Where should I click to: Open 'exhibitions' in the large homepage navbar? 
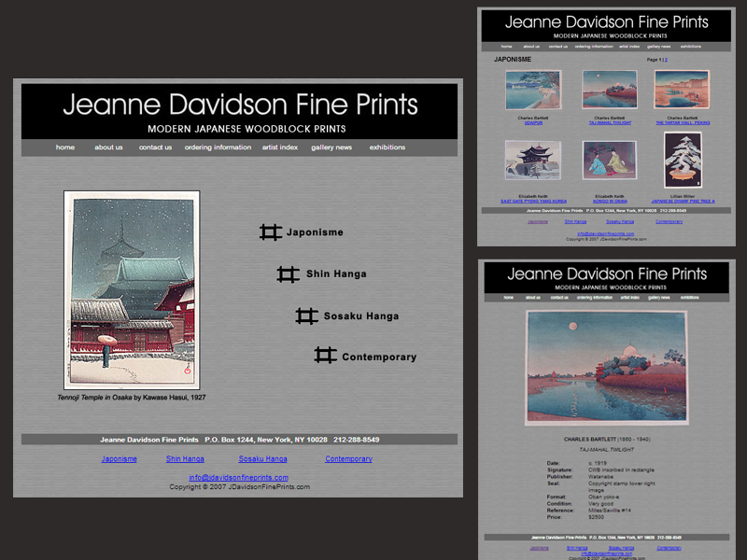387,147
